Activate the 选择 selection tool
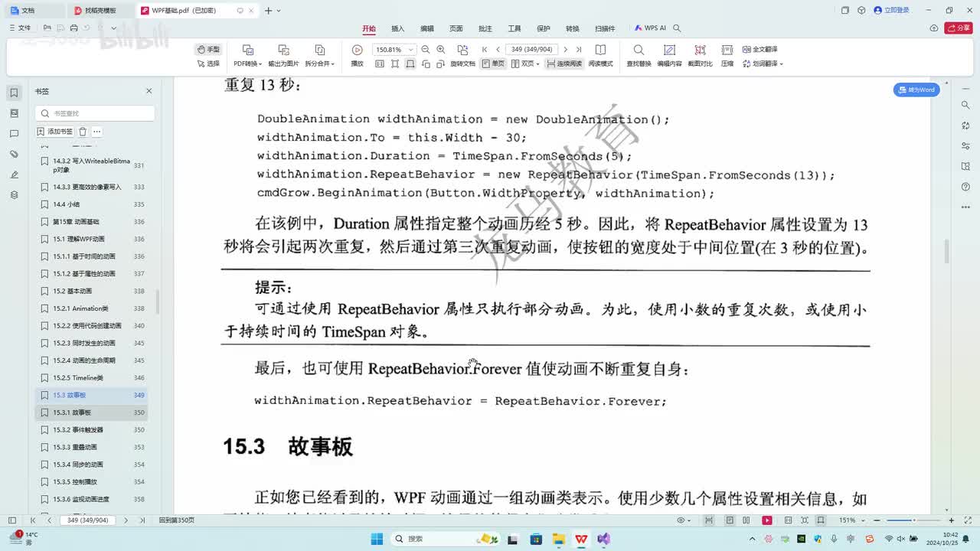Image resolution: width=980 pixels, height=551 pixels. 208,64
